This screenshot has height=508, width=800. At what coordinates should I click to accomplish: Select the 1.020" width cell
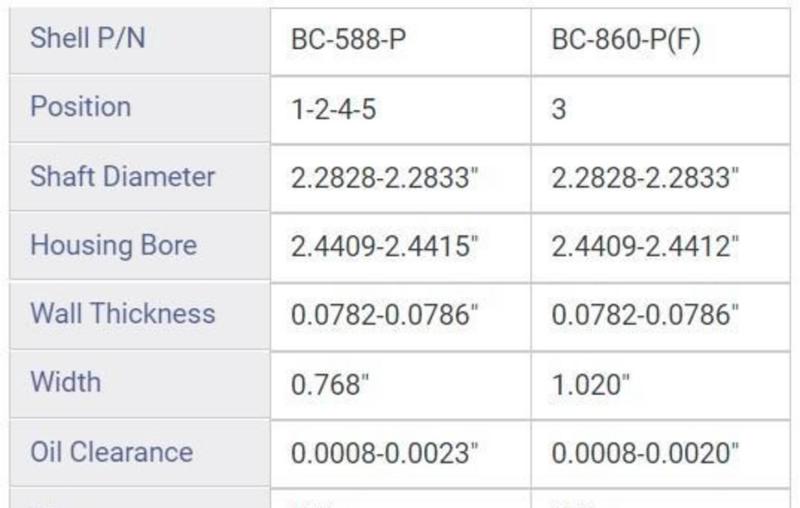point(591,383)
